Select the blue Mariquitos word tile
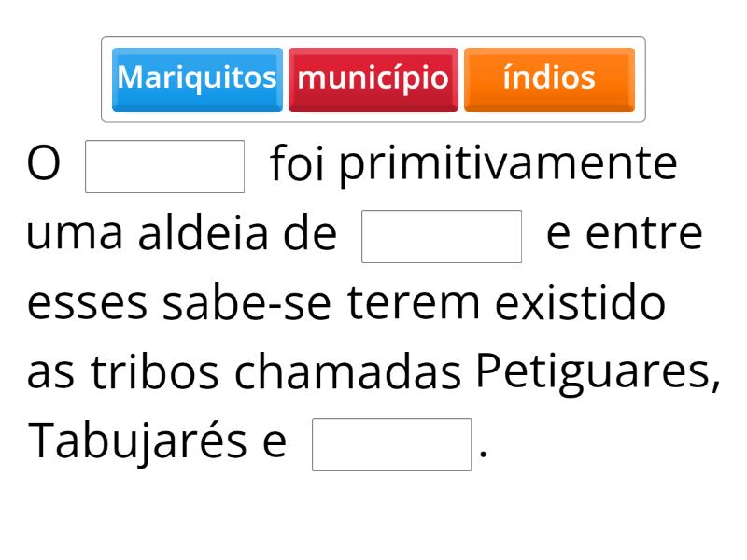Viewport: 747px width, 560px height. 197,78
